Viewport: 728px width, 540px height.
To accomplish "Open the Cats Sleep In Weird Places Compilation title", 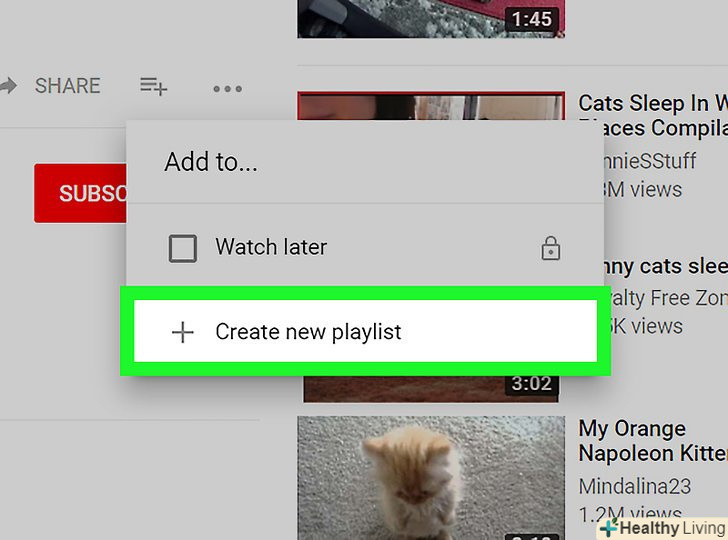I will click(x=653, y=115).
